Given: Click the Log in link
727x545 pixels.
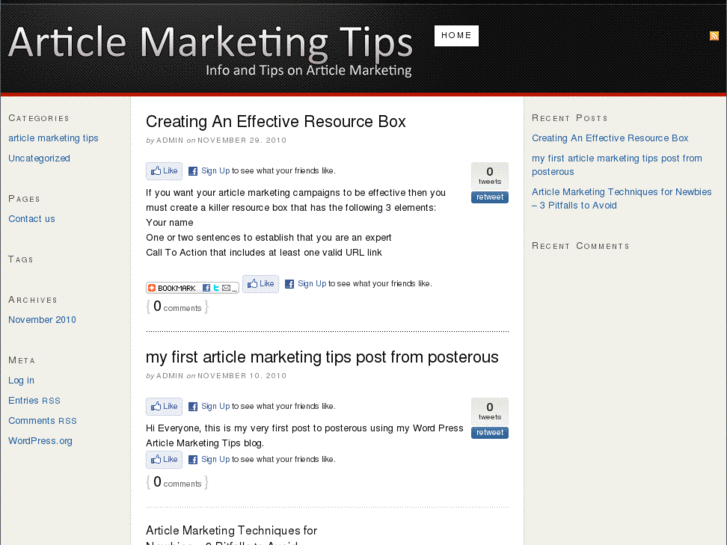Looking at the screenshot, I should click(21, 380).
